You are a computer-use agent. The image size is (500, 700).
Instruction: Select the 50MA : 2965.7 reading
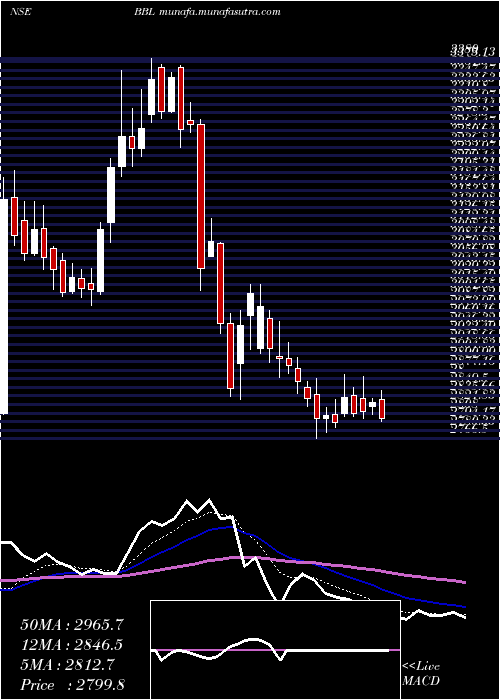(x=72, y=625)
